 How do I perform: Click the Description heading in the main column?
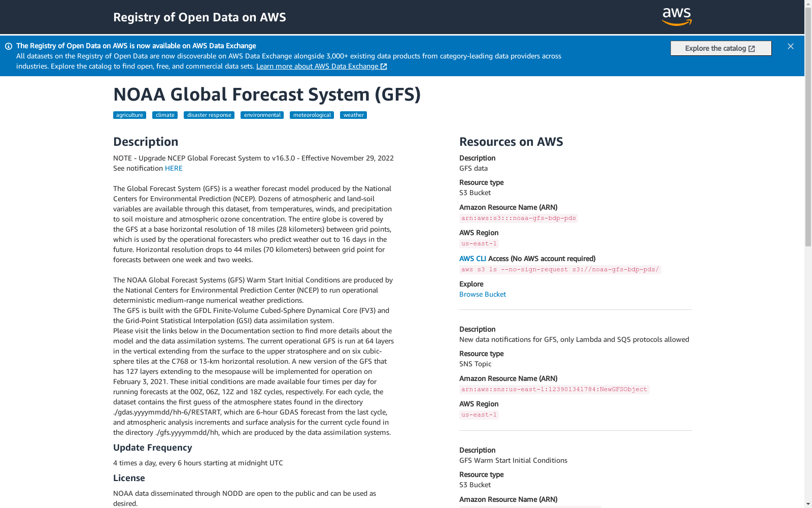pos(146,142)
